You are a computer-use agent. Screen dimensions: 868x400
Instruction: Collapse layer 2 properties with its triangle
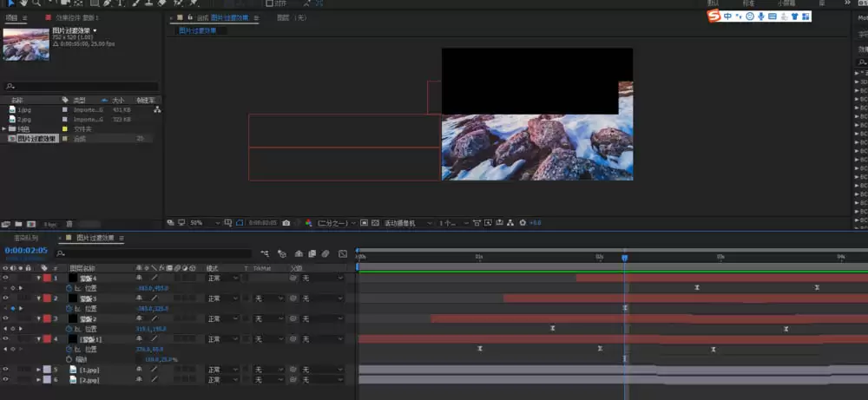pos(39,298)
